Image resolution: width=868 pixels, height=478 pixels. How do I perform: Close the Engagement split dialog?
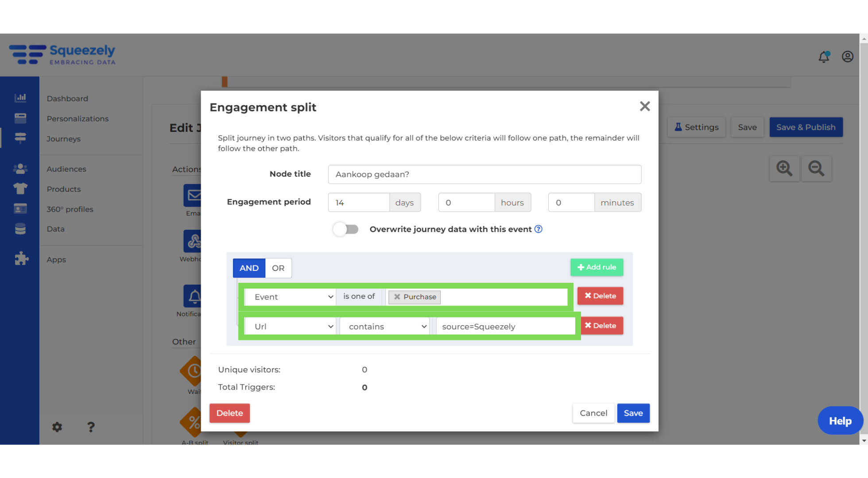(x=645, y=106)
